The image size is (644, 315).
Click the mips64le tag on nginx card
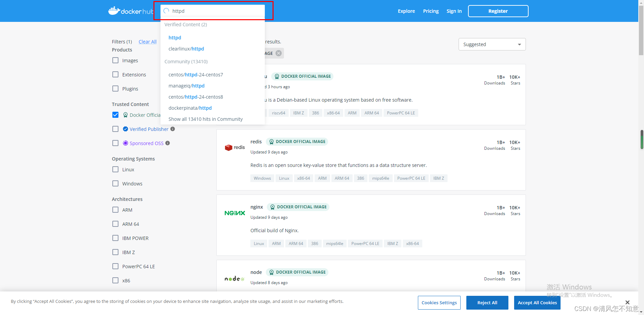point(334,244)
